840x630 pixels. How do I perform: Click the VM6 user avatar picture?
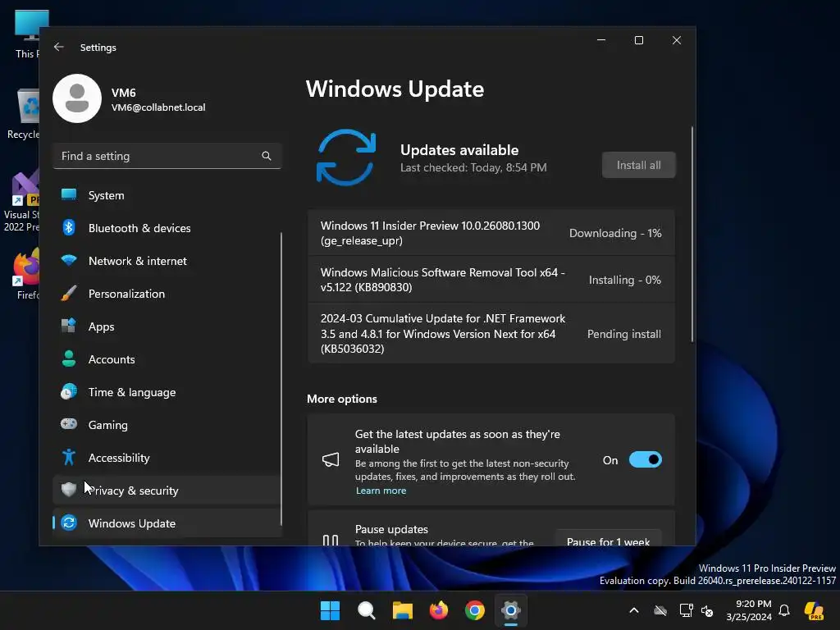point(77,98)
